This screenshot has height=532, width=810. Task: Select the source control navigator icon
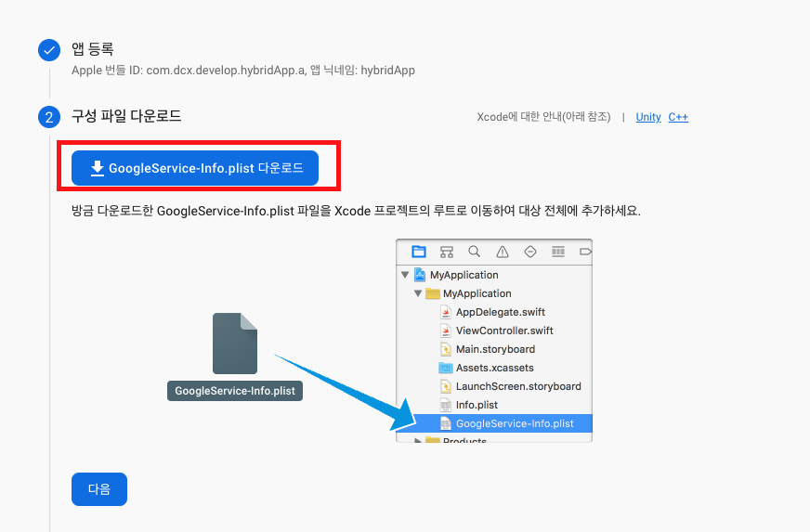click(447, 252)
